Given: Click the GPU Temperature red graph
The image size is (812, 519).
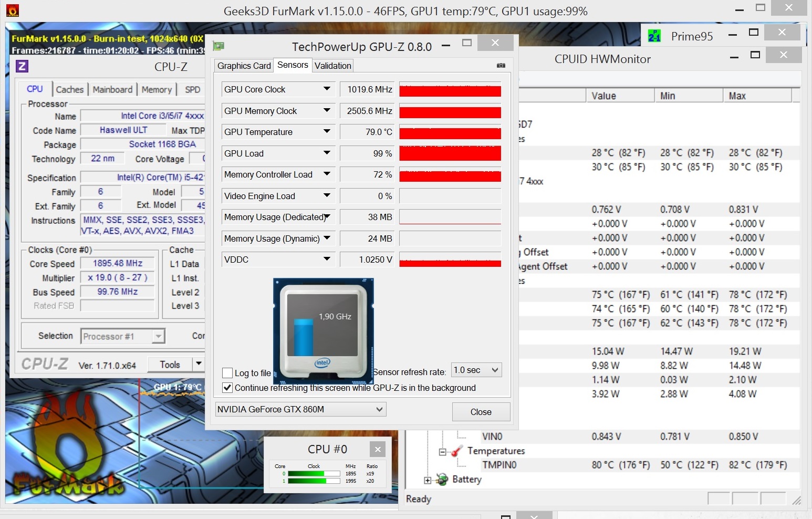Looking at the screenshot, I should click(x=450, y=132).
